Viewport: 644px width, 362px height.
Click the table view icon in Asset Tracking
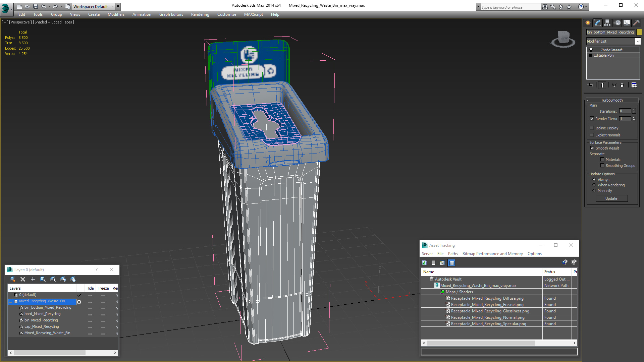(452, 263)
